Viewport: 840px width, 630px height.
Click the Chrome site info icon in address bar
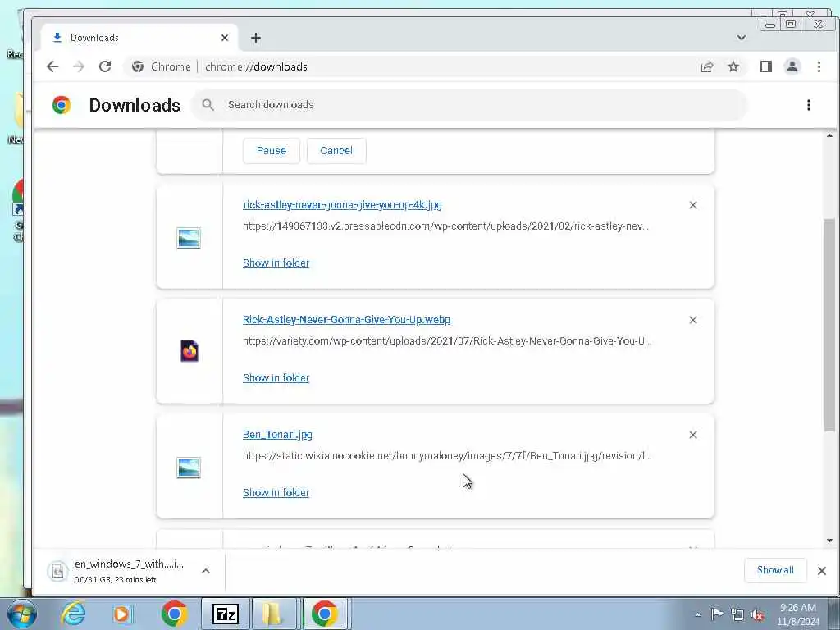[138, 66]
